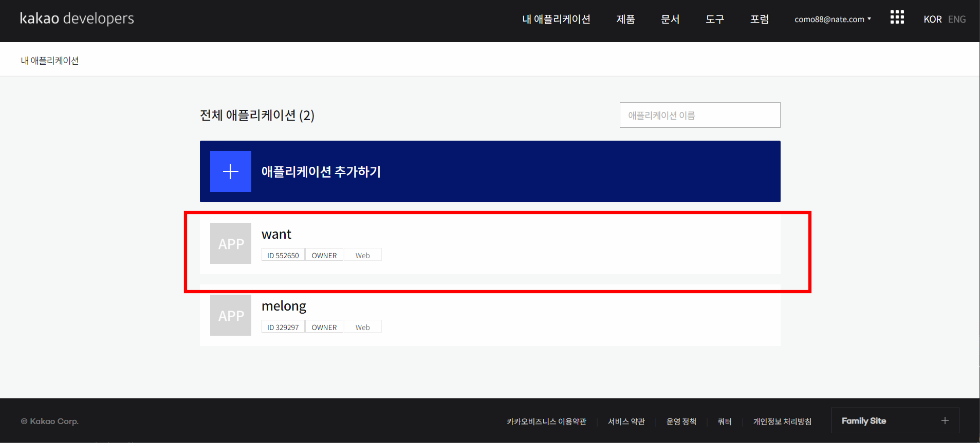The height and width of the screenshot is (443, 980).
Task: Open the 문서 menu
Action: point(670,20)
